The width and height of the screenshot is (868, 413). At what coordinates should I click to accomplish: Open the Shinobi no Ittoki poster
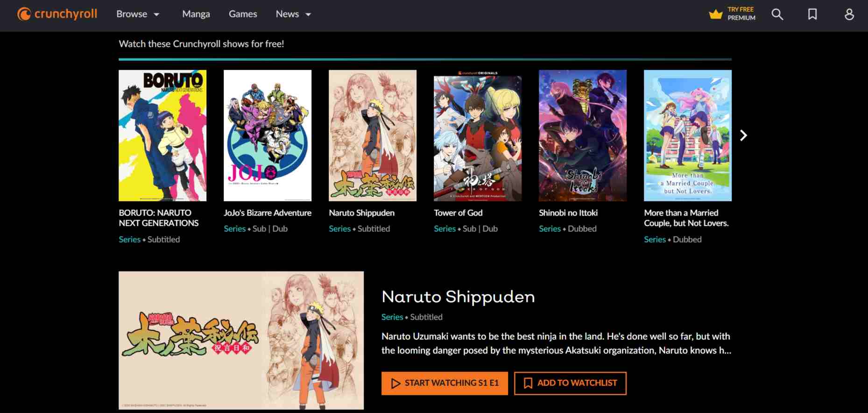pos(583,135)
